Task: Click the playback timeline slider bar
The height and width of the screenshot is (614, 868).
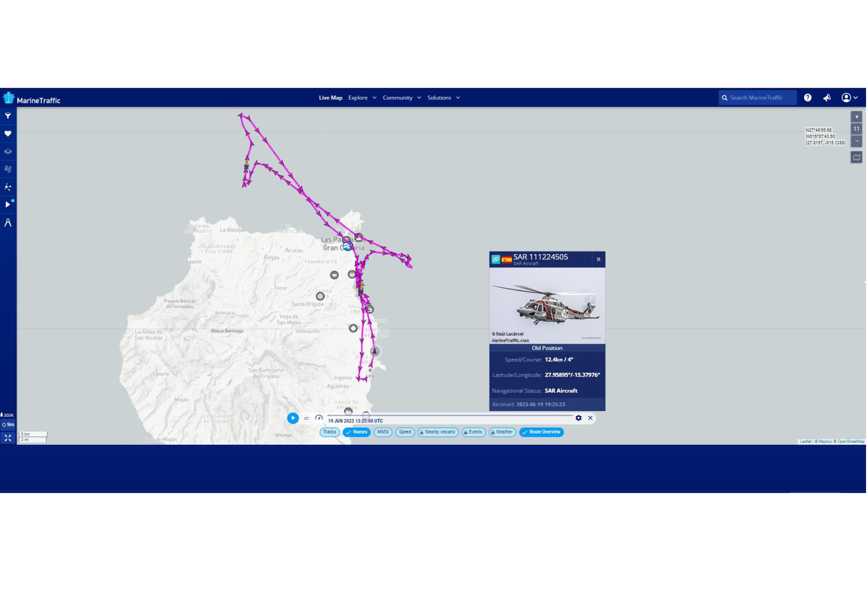Action: (x=450, y=415)
